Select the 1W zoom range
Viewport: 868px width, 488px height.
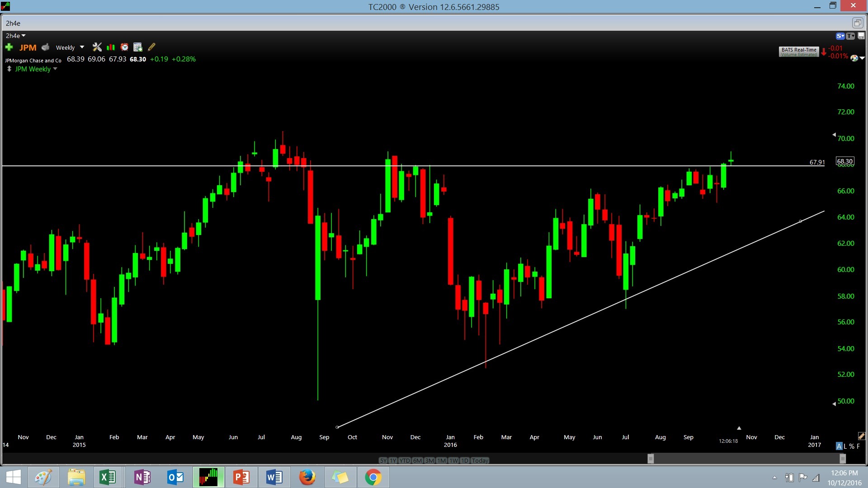point(453,460)
